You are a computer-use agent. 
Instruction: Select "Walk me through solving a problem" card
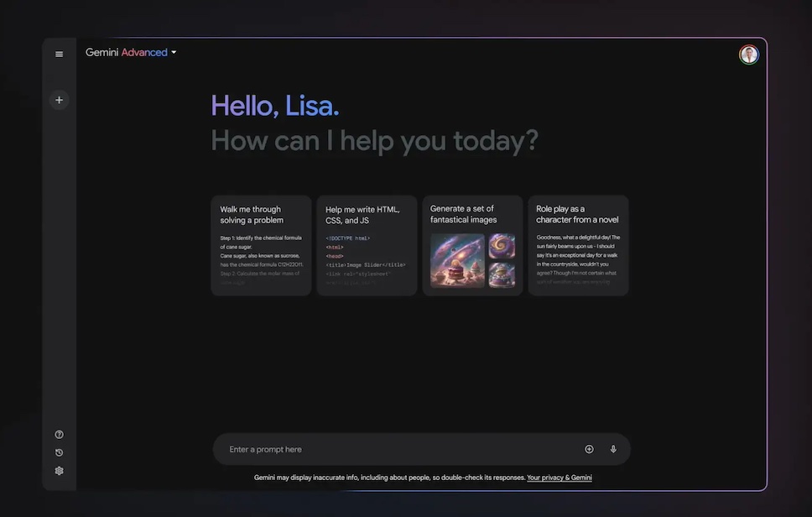pos(261,246)
